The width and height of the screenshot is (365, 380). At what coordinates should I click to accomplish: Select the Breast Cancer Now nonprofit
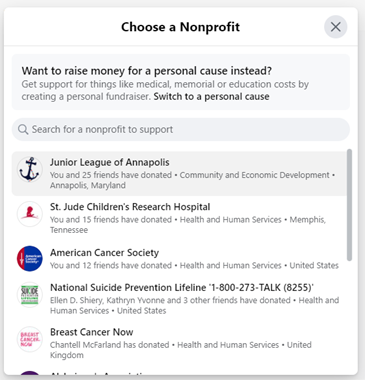pos(179,343)
